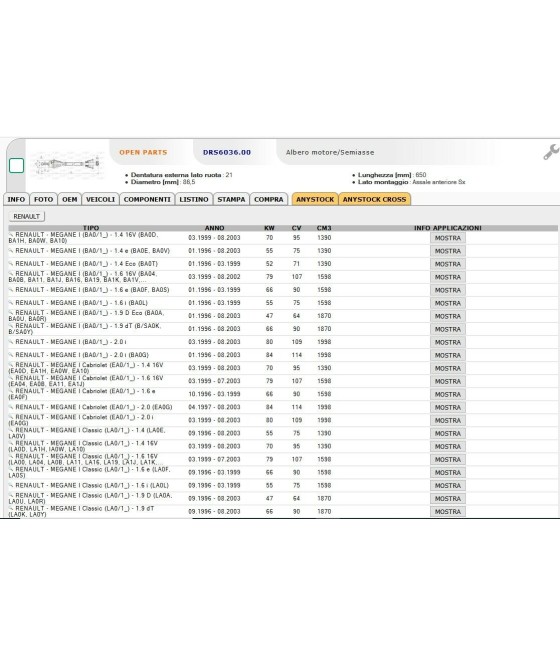Open the OEM tab
This screenshot has width=560, height=655.
[x=70, y=199]
